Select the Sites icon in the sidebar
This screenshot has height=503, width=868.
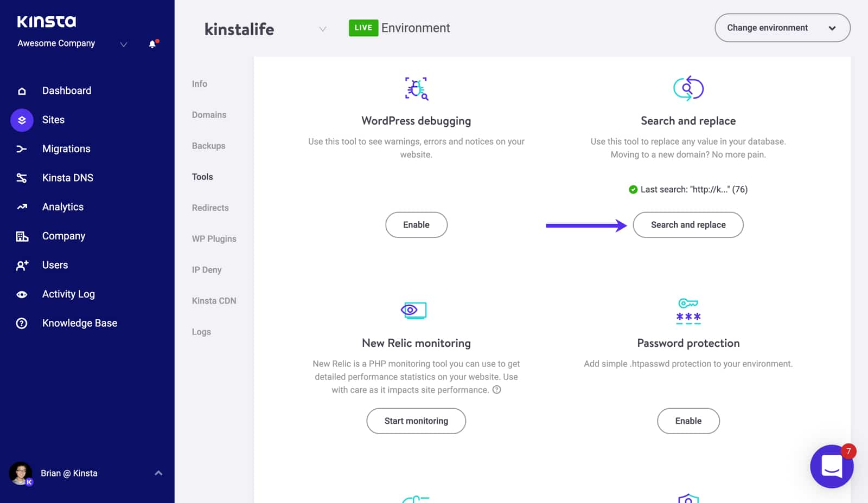coord(22,120)
